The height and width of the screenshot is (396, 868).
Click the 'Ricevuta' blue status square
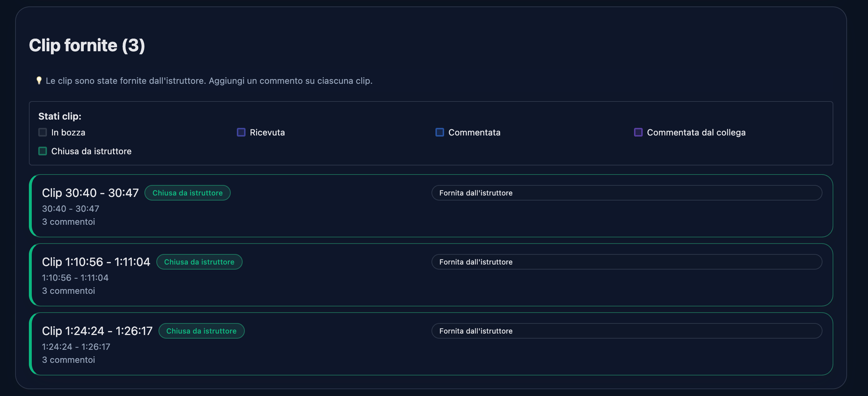click(241, 132)
